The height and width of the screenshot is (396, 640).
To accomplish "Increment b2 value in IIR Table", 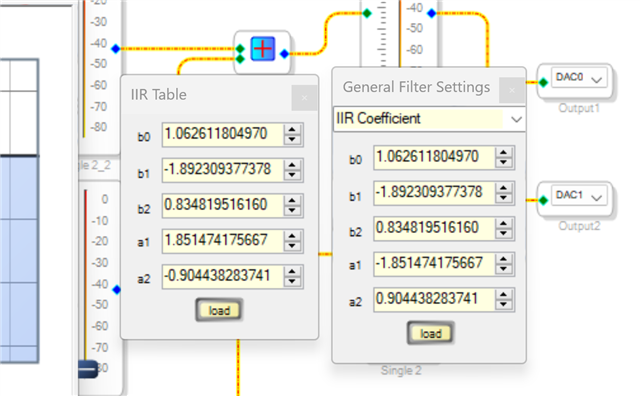I will pyautogui.click(x=292, y=200).
